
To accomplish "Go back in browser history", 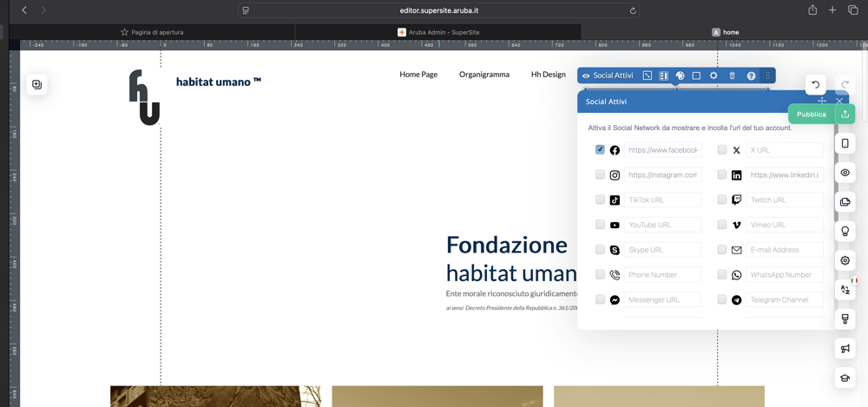I will pyautogui.click(x=24, y=10).
